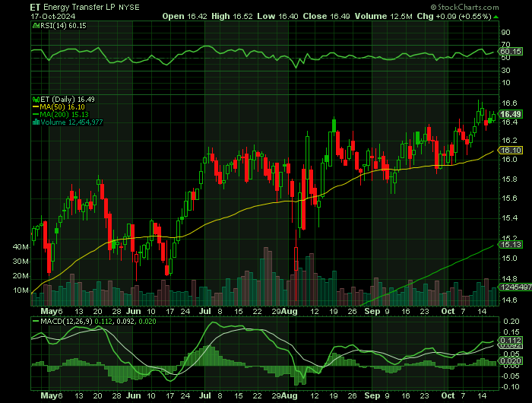
Task: Click the Close 16.49 value in header
Action: tap(326, 16)
